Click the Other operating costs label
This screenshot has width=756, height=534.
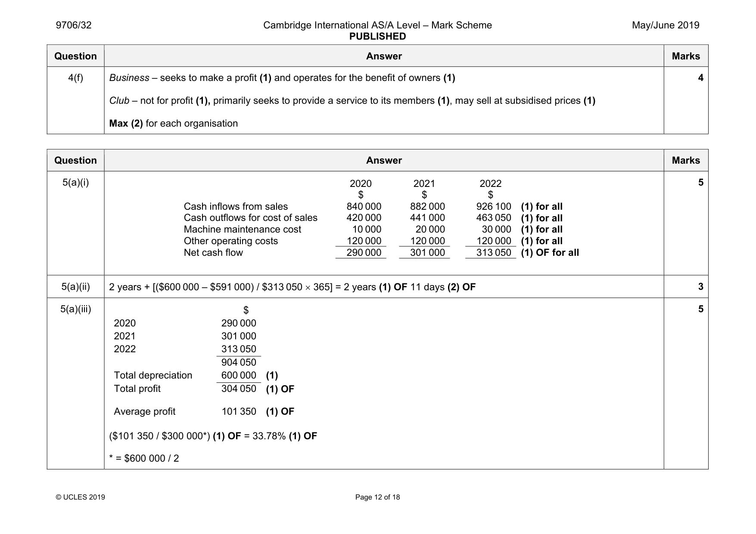pos(231,241)
